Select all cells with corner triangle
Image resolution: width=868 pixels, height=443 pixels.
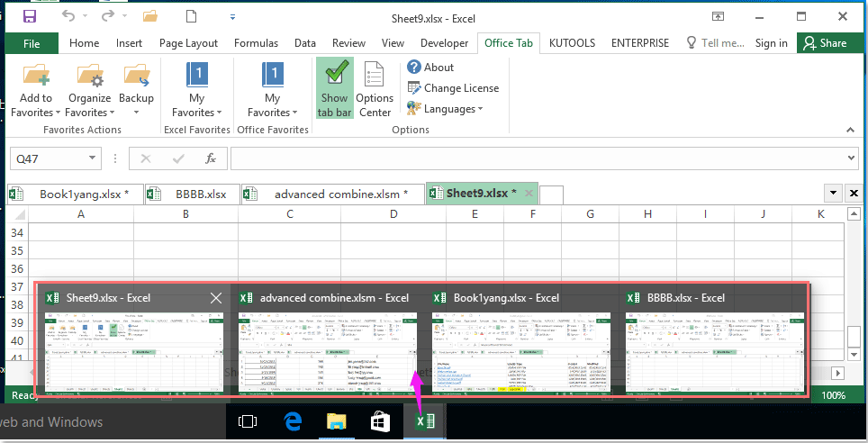point(18,213)
